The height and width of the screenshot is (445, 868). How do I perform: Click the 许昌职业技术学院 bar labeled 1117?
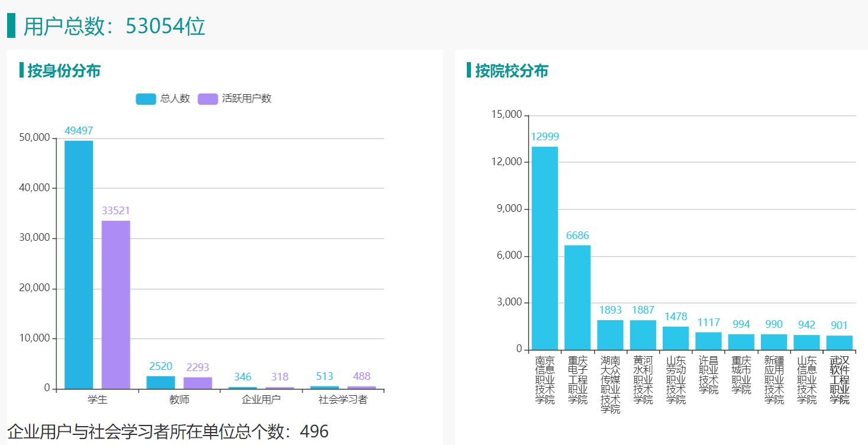pos(708,341)
